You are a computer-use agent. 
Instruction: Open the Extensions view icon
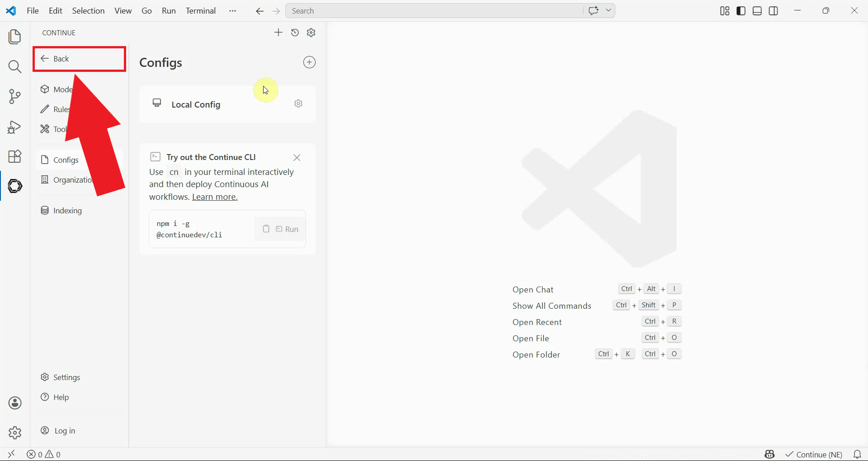point(15,156)
